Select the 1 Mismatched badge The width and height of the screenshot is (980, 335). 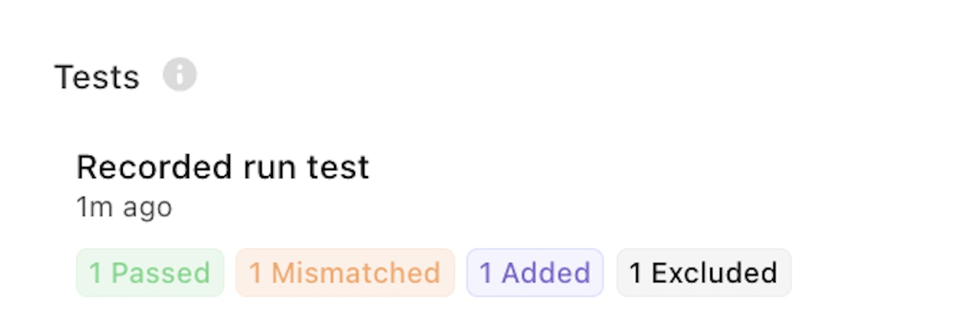pos(345,273)
